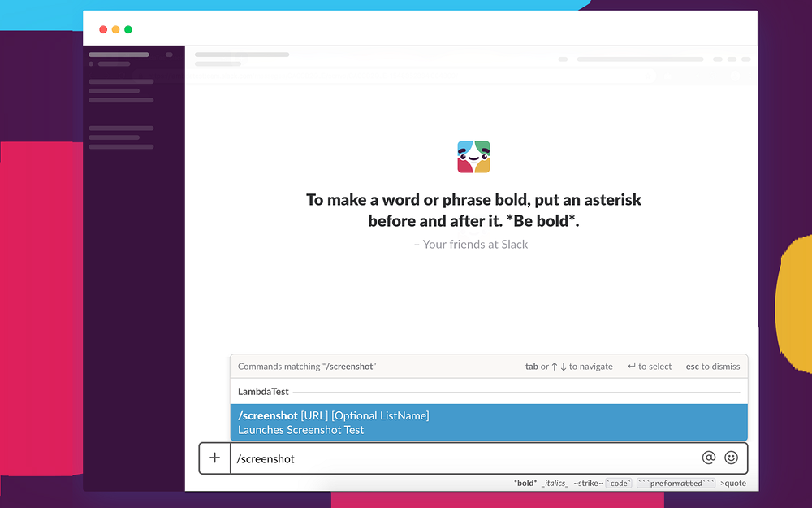812x508 pixels.
Task: Click the plus attachment button
Action: [x=214, y=458]
